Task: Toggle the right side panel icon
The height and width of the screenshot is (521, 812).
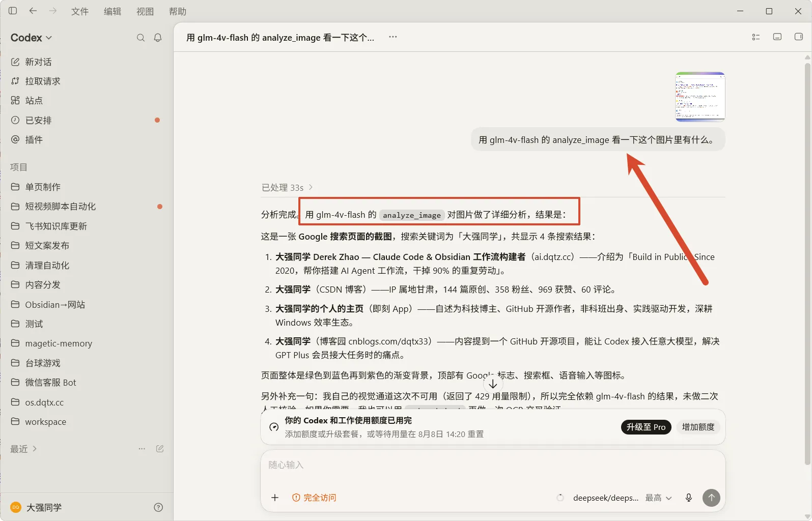Action: 799,37
